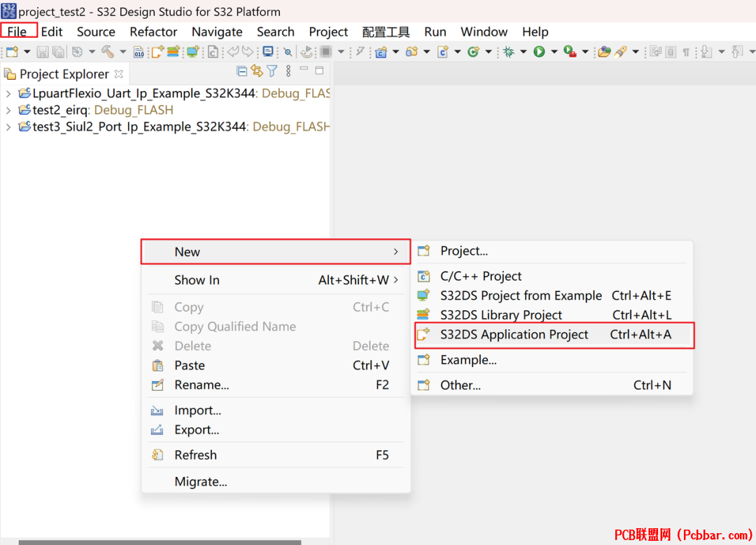Select Export... in the context menu
The width and height of the screenshot is (756, 545).
[x=276, y=429]
